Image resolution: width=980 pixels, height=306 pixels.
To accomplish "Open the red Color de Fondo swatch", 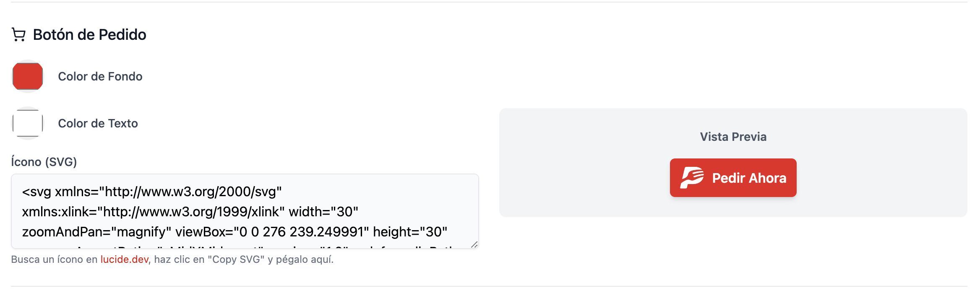I will (x=28, y=76).
